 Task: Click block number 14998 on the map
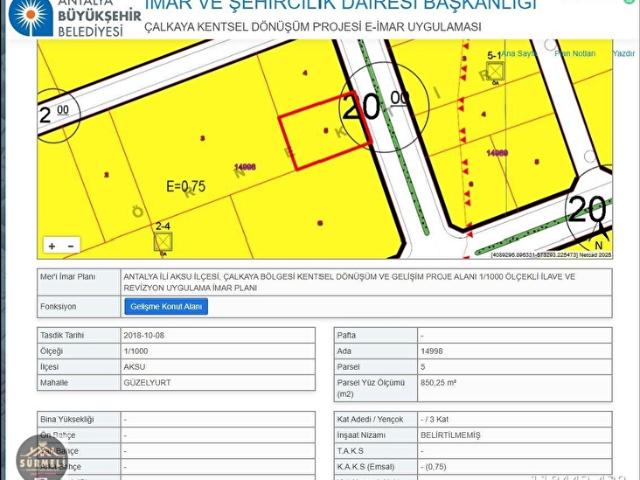pyautogui.click(x=245, y=167)
